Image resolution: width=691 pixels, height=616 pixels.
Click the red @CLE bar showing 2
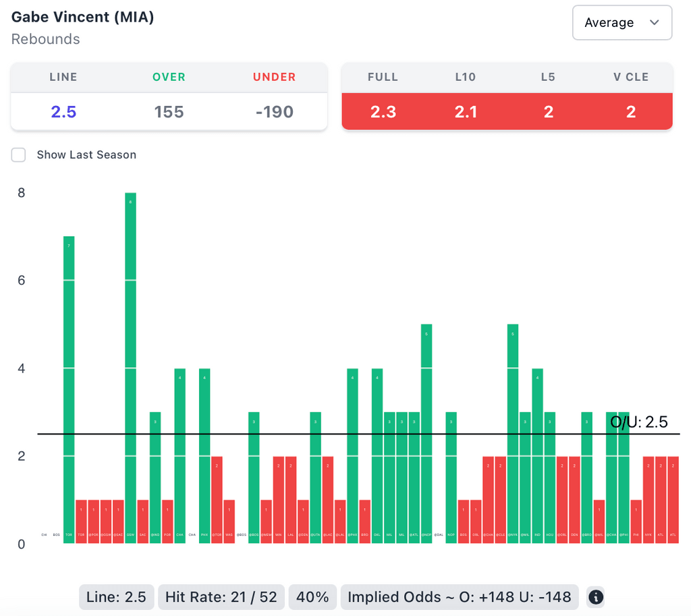500,500
